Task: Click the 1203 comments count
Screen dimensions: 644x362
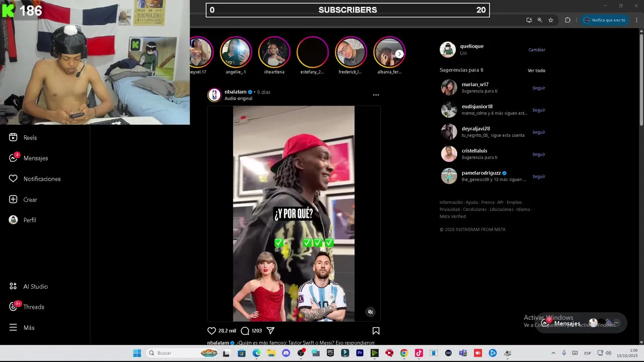Action: click(x=257, y=331)
